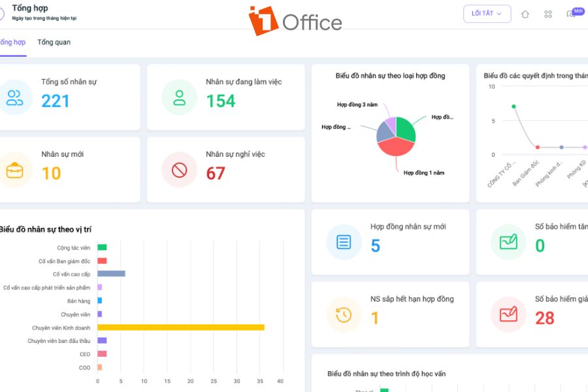This screenshot has height=392, width=588.
Task: Click the red envelope icon on Số bảo hiểm giảm
Action: tap(507, 314)
